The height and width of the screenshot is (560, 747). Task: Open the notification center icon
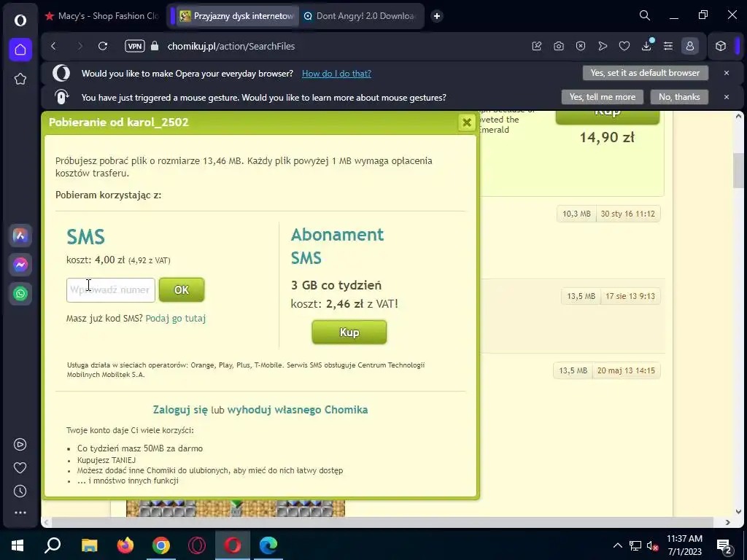[724, 546]
